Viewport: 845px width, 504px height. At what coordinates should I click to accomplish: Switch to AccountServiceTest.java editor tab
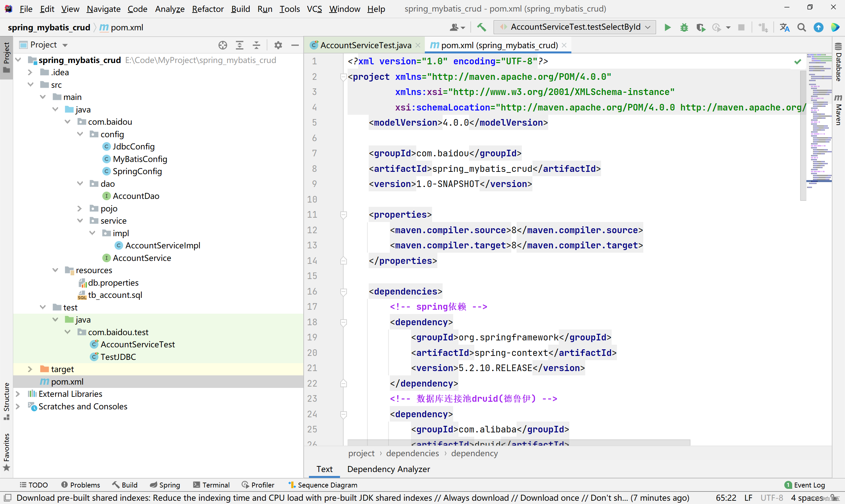tap(365, 45)
